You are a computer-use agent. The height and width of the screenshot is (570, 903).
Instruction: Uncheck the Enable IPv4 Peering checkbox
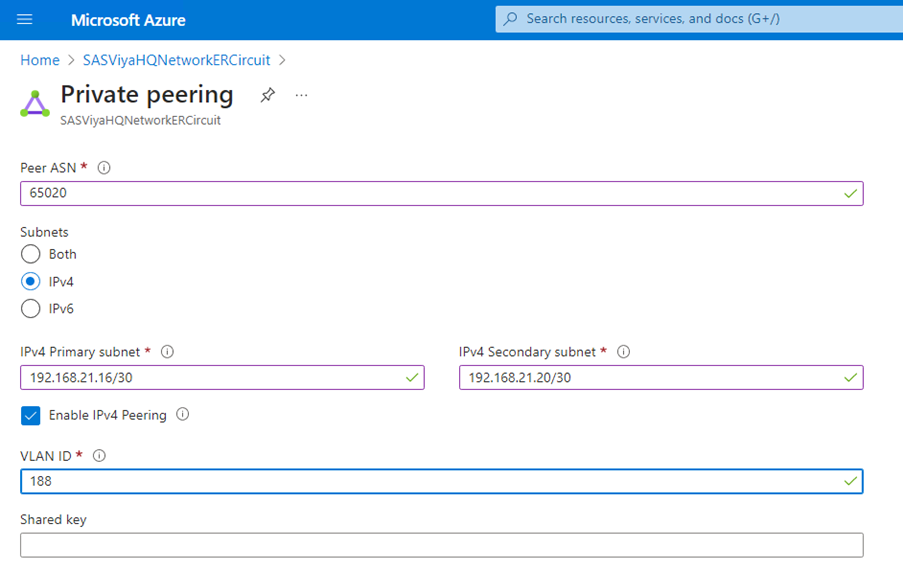click(31, 415)
